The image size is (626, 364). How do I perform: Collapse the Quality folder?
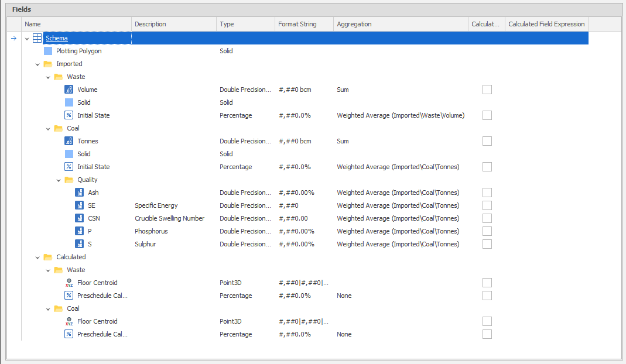pos(59,180)
